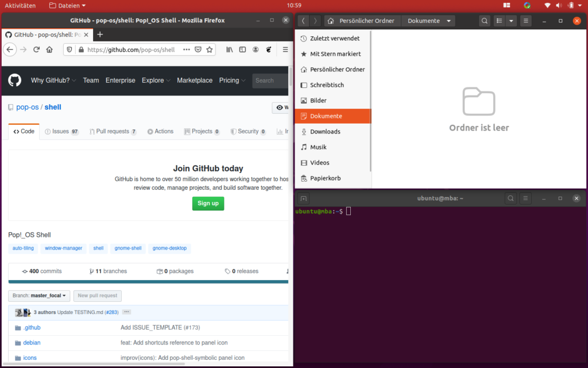Select Downloads in Files sidebar
This screenshot has height=368, width=588.
[333, 132]
